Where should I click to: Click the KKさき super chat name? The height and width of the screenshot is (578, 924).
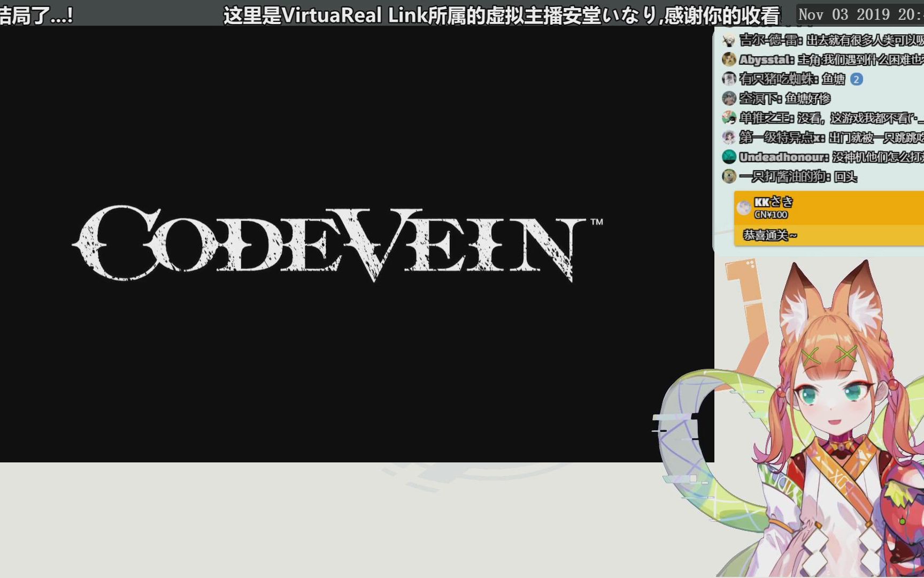tap(773, 202)
